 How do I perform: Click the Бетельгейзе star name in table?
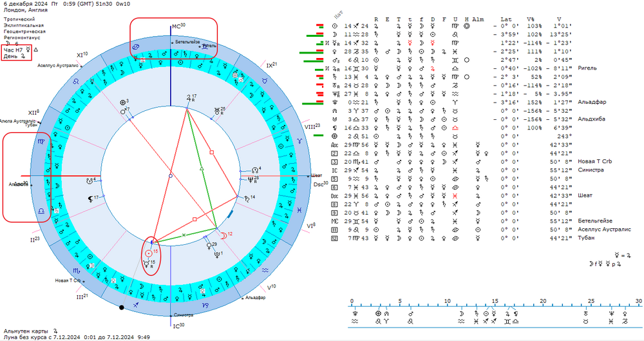click(x=594, y=221)
